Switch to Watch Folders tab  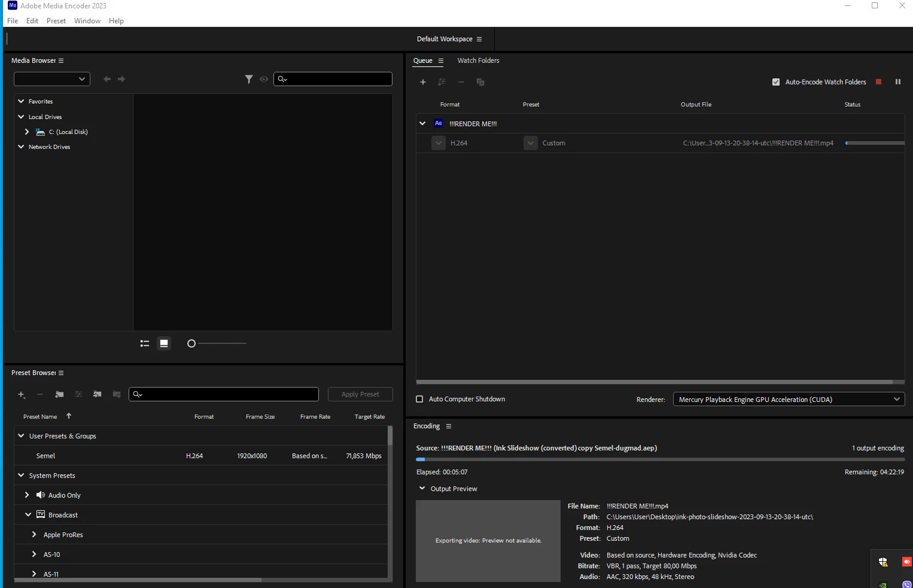click(x=478, y=60)
